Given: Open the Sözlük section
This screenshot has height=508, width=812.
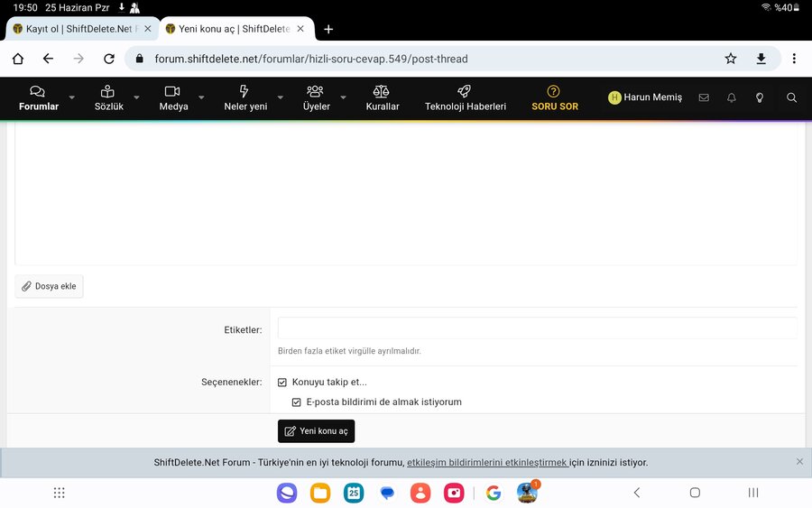Looking at the screenshot, I should [109, 98].
